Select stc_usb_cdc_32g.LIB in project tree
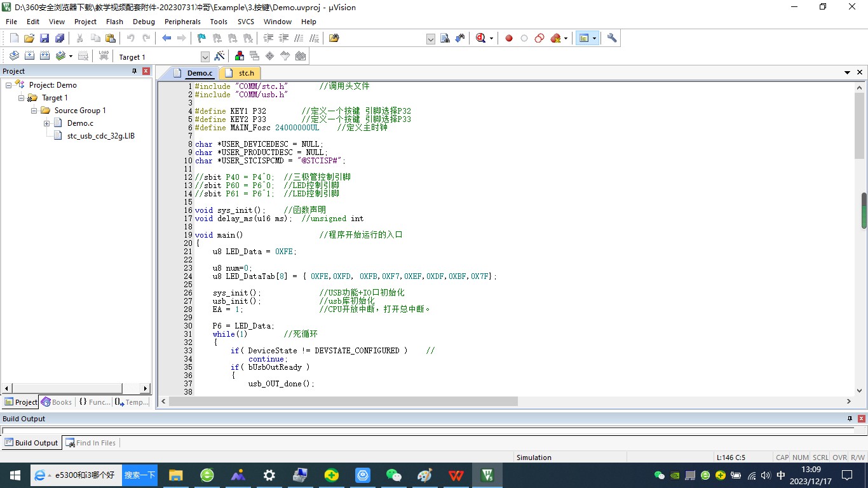This screenshot has height=488, width=868. coord(101,136)
